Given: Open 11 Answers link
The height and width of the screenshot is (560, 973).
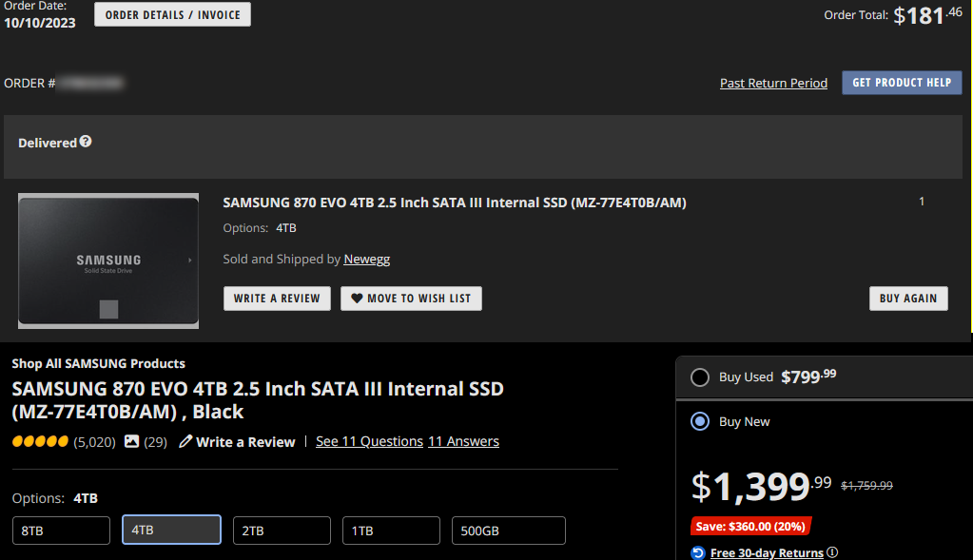Looking at the screenshot, I should pyautogui.click(x=463, y=441).
